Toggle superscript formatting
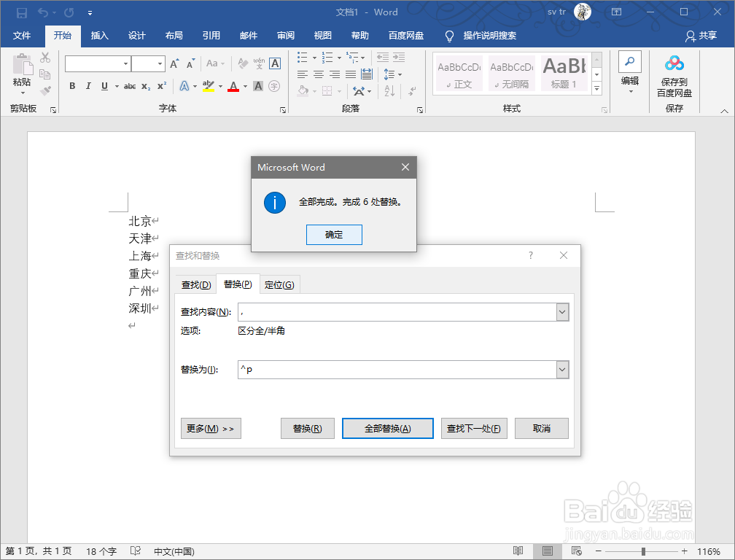This screenshot has height=560, width=735. click(x=162, y=86)
